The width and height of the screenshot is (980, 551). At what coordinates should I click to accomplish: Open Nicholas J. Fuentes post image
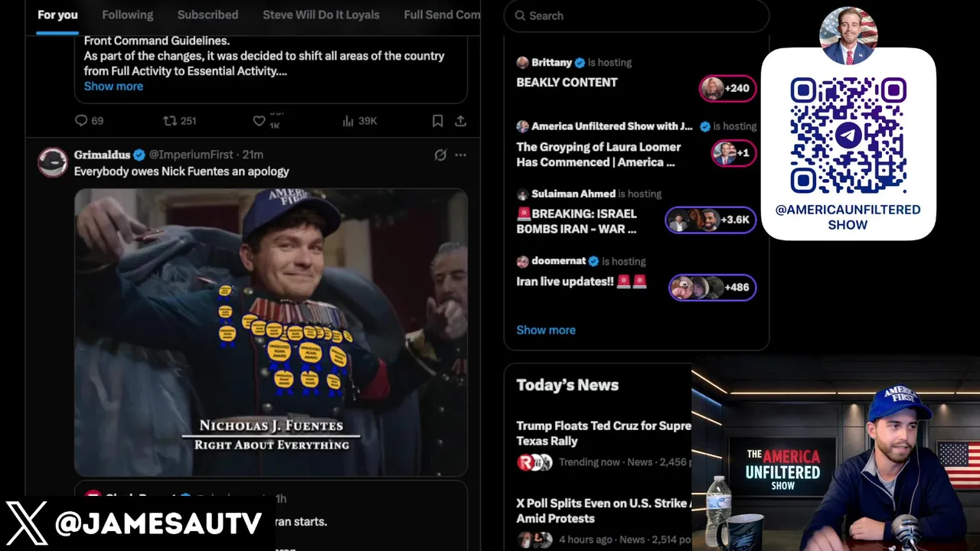tap(271, 332)
